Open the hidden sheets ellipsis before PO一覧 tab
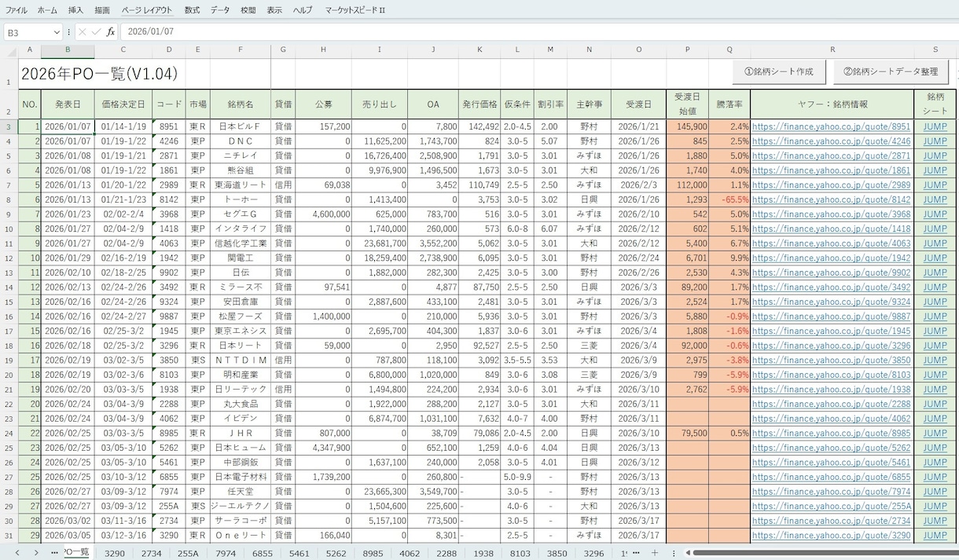This screenshot has width=959, height=560. click(x=54, y=553)
